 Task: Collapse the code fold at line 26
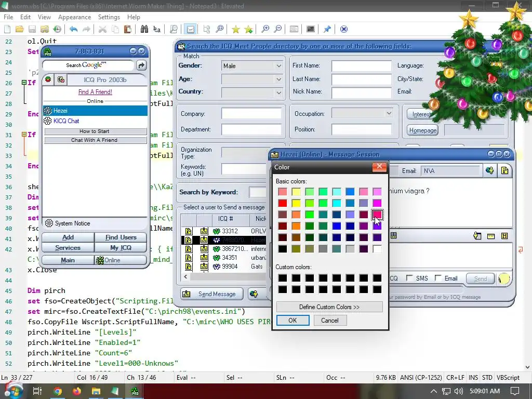24,83
